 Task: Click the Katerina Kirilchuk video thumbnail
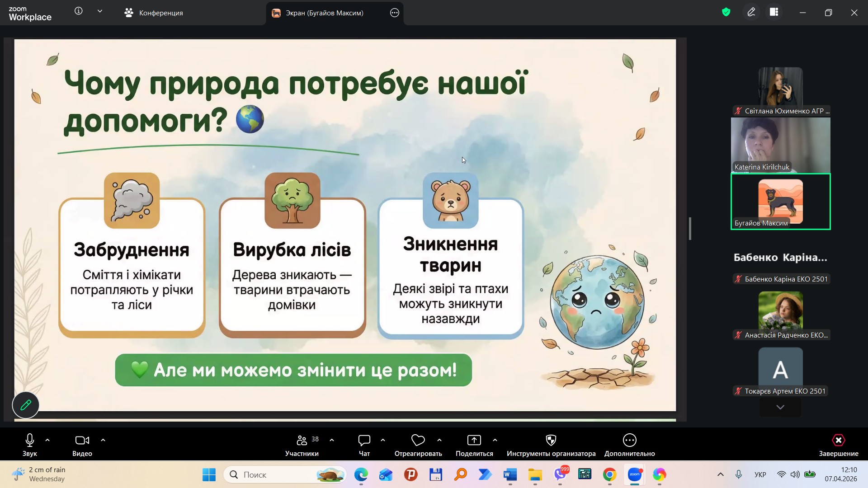(x=780, y=145)
